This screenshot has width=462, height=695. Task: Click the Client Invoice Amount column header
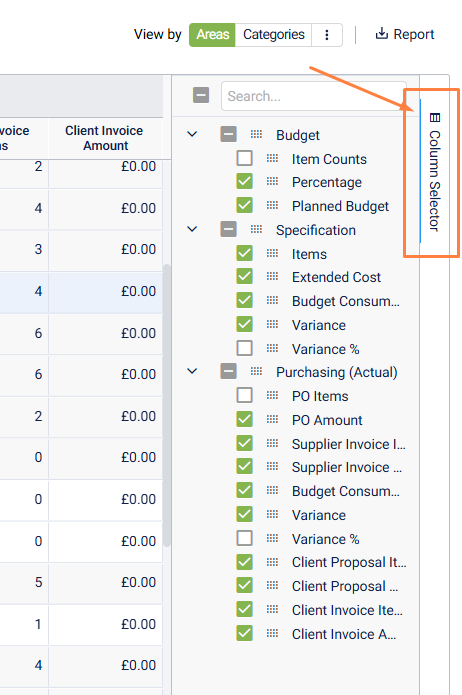[x=105, y=138]
